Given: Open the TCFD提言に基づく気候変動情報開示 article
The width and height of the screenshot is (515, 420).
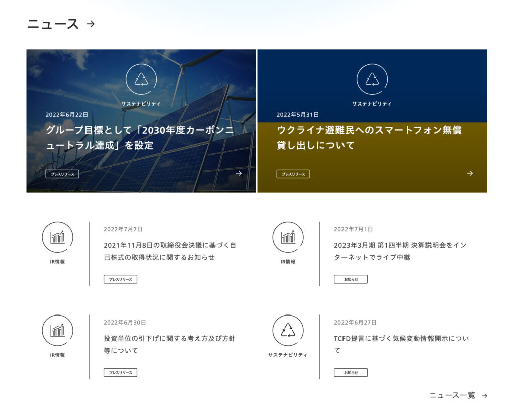Looking at the screenshot, I should click(401, 344).
